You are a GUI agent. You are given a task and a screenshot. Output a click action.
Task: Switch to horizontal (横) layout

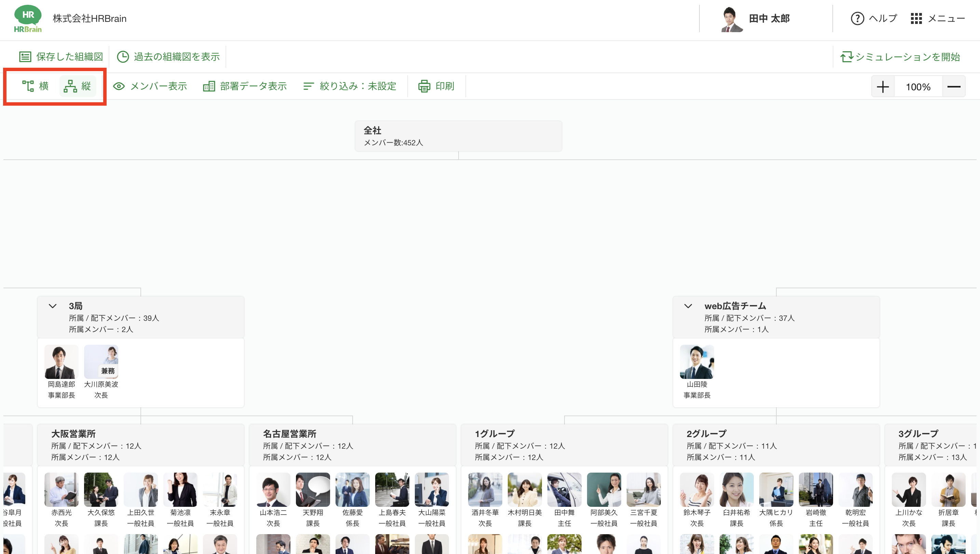(x=36, y=86)
